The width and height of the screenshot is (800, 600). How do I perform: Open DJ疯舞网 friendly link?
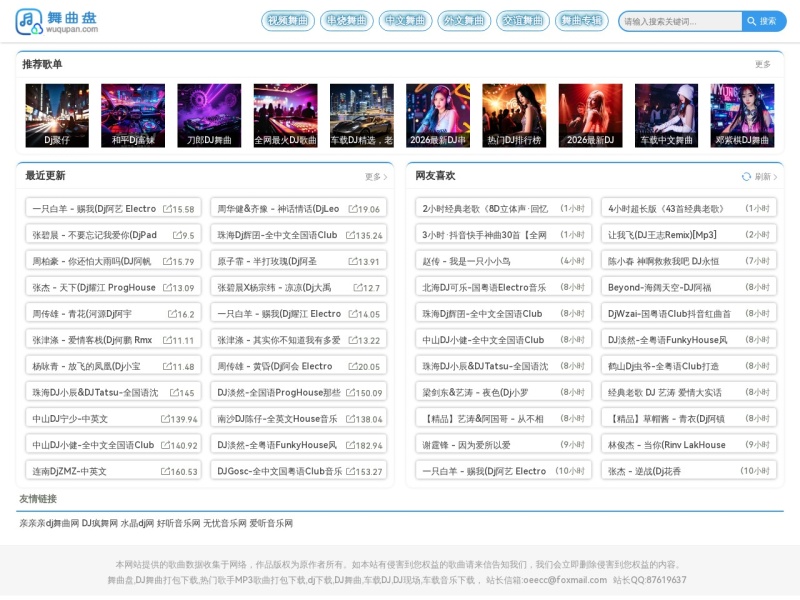pyautogui.click(x=99, y=523)
